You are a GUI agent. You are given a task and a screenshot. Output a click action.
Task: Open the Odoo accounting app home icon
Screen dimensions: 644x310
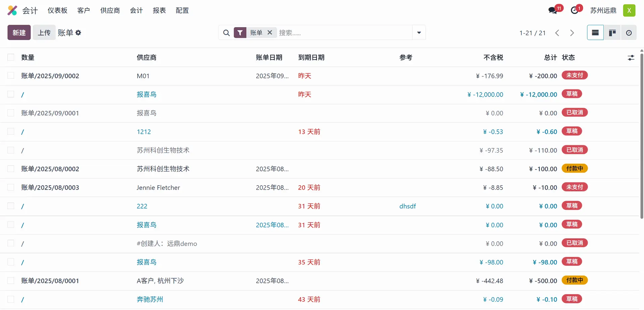pyautogui.click(x=12, y=10)
